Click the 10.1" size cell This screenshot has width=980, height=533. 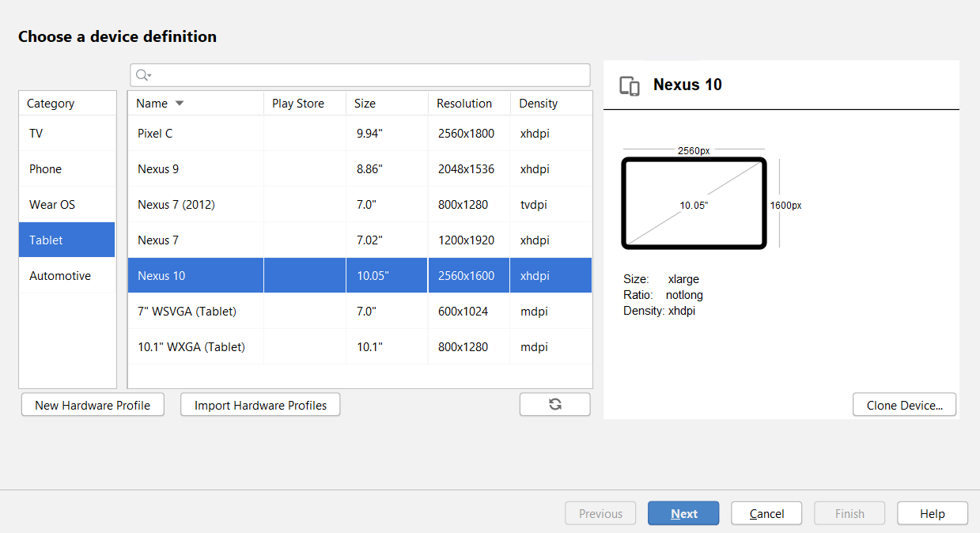point(387,347)
